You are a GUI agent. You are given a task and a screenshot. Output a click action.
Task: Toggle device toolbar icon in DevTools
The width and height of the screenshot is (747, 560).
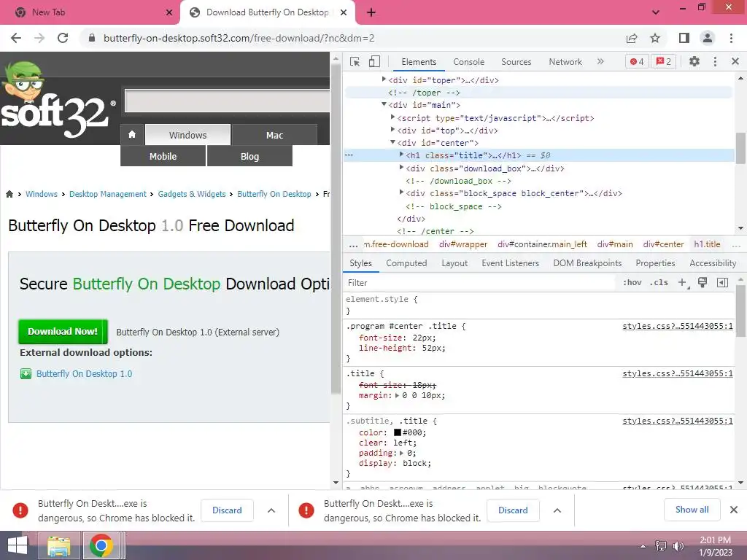coord(374,62)
